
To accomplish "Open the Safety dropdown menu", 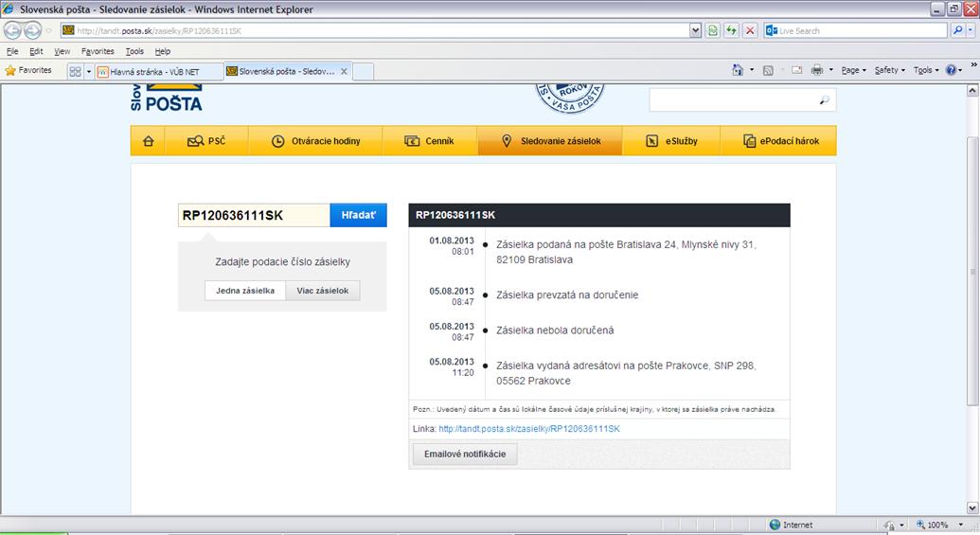I will 889,70.
